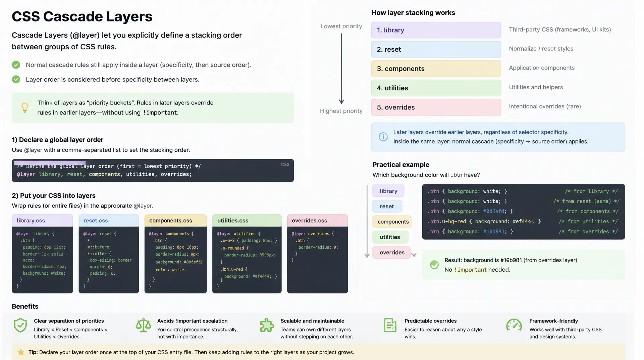Image resolution: width=644 pixels, height=360 pixels.
Task: Click 'background: #0d6efd;' line in components.css
Action: point(179,262)
